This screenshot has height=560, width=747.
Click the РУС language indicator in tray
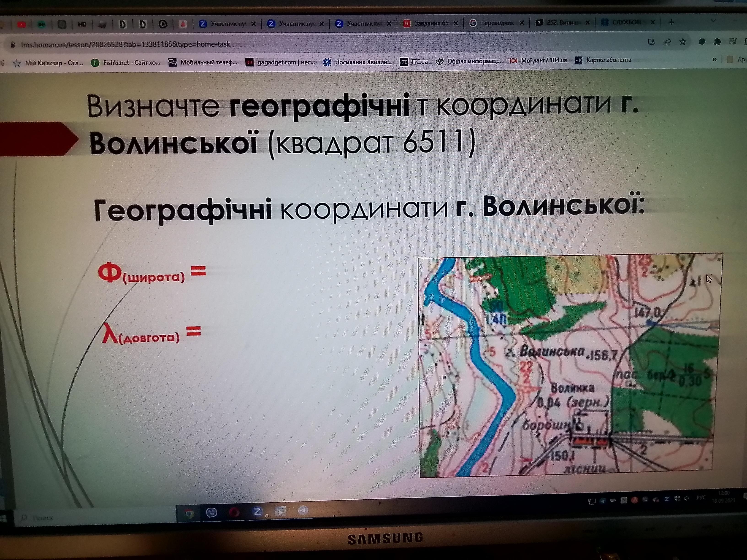pyautogui.click(x=701, y=498)
